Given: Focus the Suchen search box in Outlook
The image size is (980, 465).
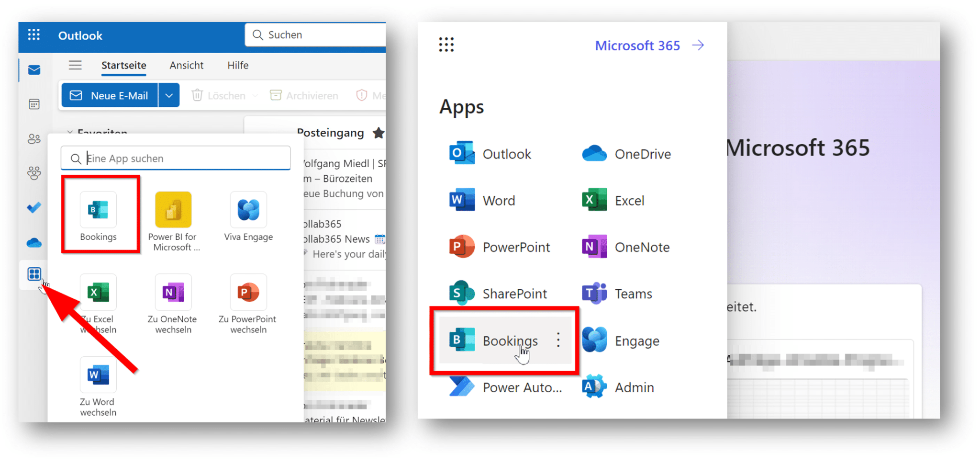Looking at the screenshot, I should (x=316, y=35).
